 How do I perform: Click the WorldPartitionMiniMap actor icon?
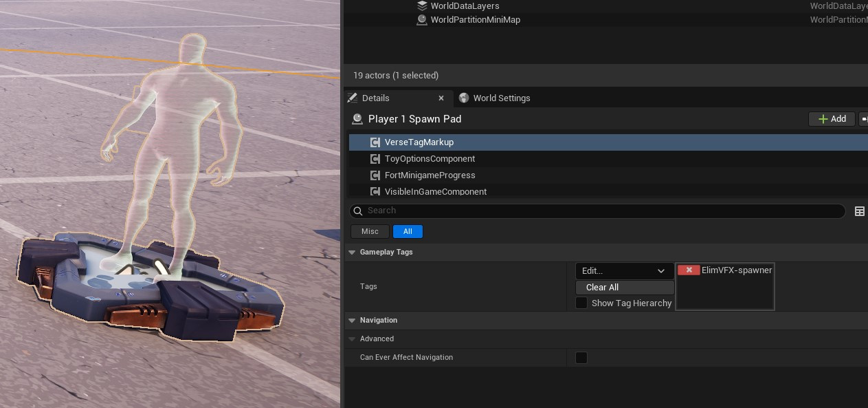click(422, 20)
